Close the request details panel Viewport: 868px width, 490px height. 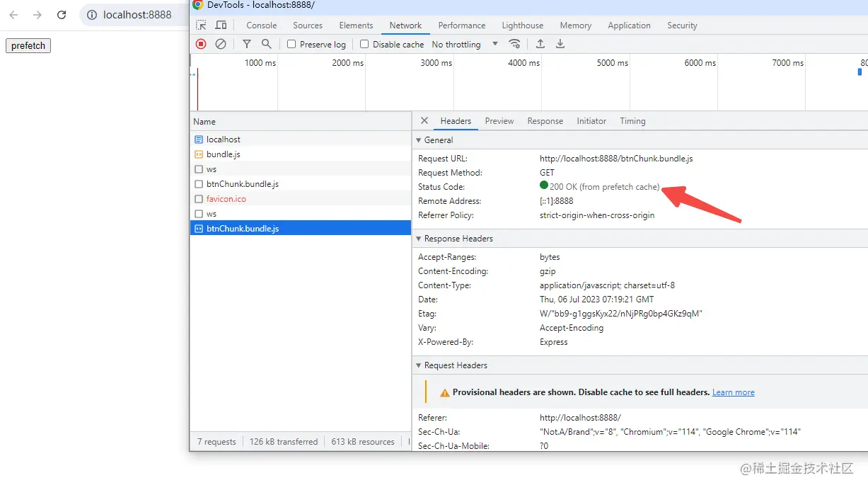click(x=424, y=120)
